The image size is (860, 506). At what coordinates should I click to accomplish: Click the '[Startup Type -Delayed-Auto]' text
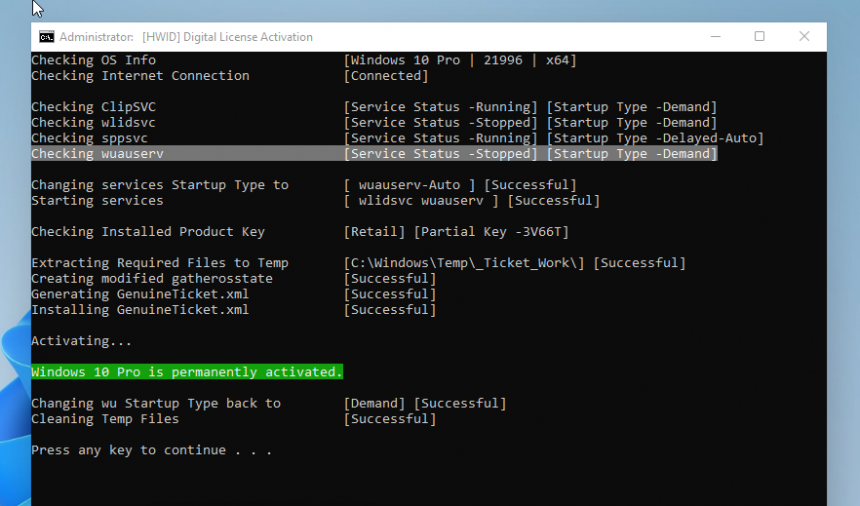pyautogui.click(x=655, y=138)
